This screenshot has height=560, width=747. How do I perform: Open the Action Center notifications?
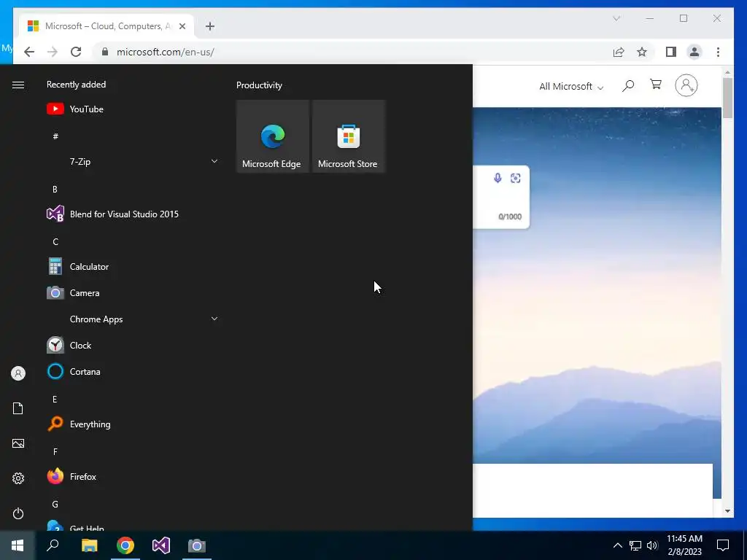coord(723,545)
